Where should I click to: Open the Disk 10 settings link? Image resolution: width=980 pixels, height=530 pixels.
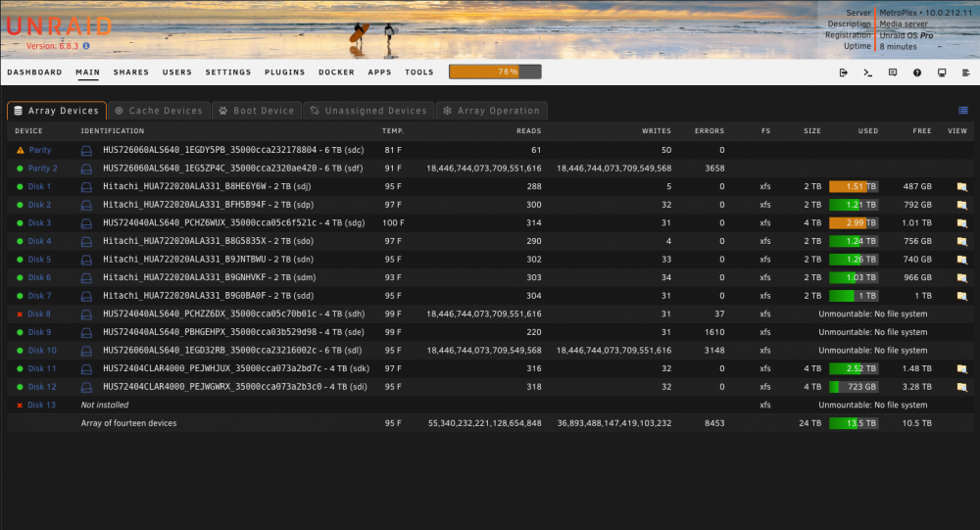pos(42,350)
